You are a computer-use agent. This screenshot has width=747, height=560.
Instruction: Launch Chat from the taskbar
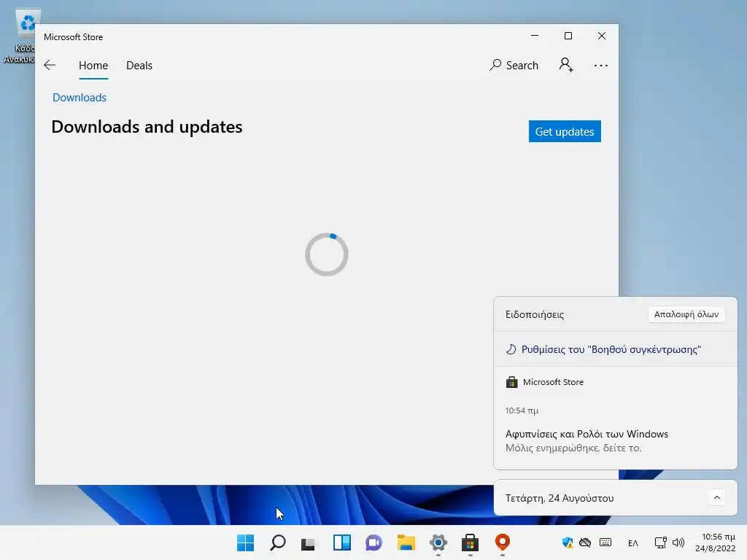pyautogui.click(x=373, y=542)
